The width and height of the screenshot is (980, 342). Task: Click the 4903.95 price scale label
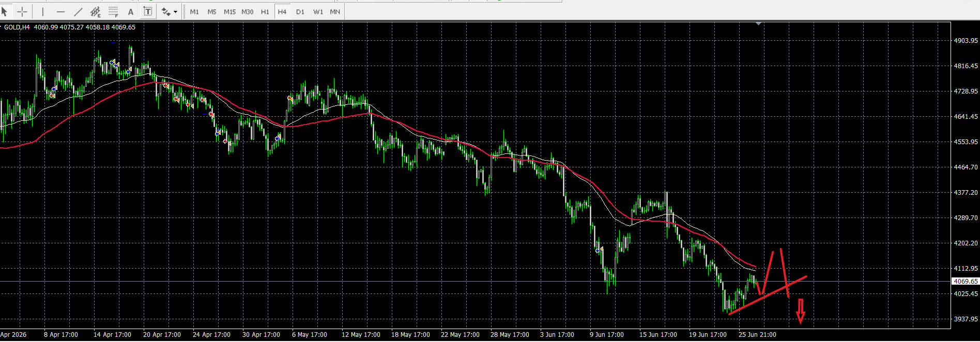[966, 40]
